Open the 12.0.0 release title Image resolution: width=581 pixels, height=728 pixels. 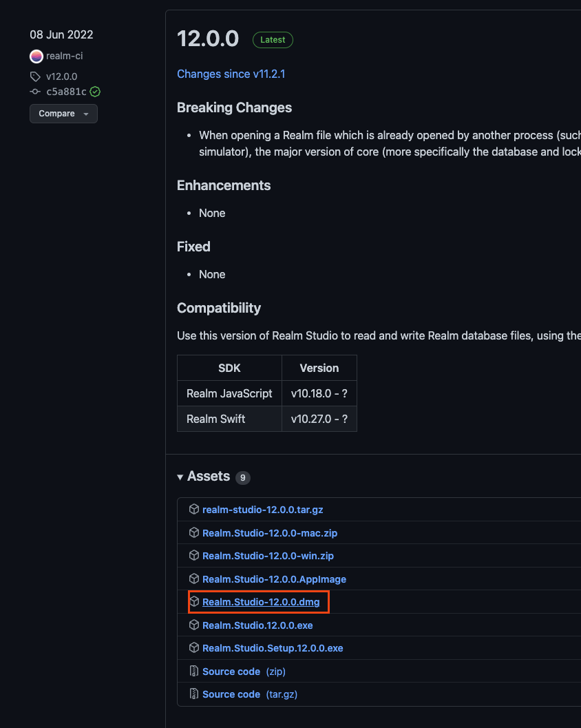(x=208, y=39)
